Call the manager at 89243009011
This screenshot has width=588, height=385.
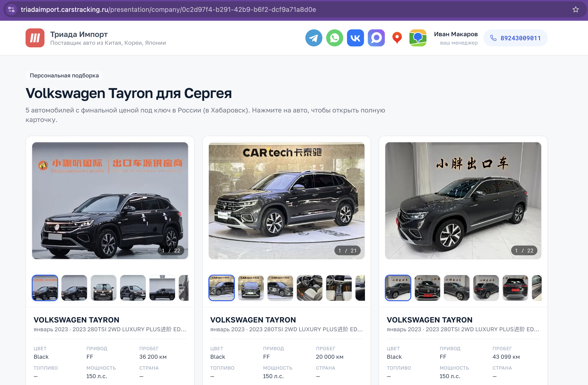tap(515, 38)
